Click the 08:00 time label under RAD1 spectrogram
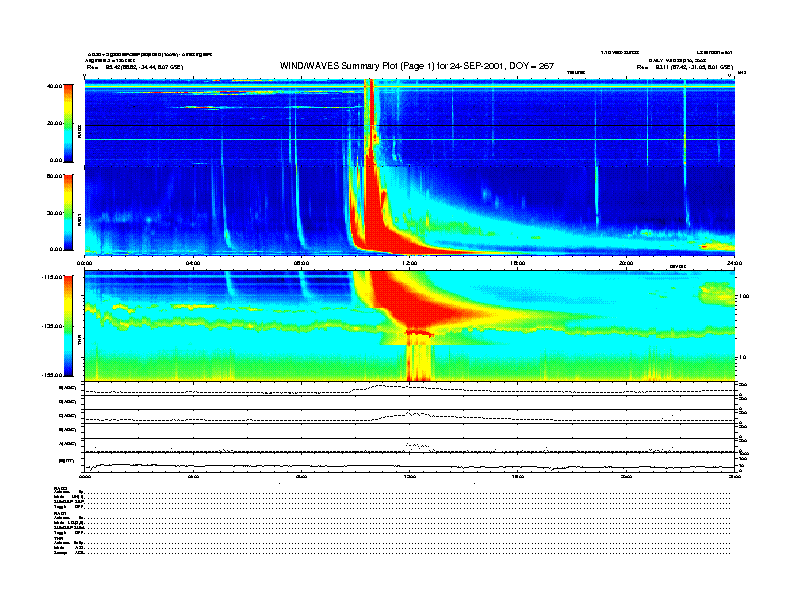Screen dimensions: 792x612 (x=301, y=263)
